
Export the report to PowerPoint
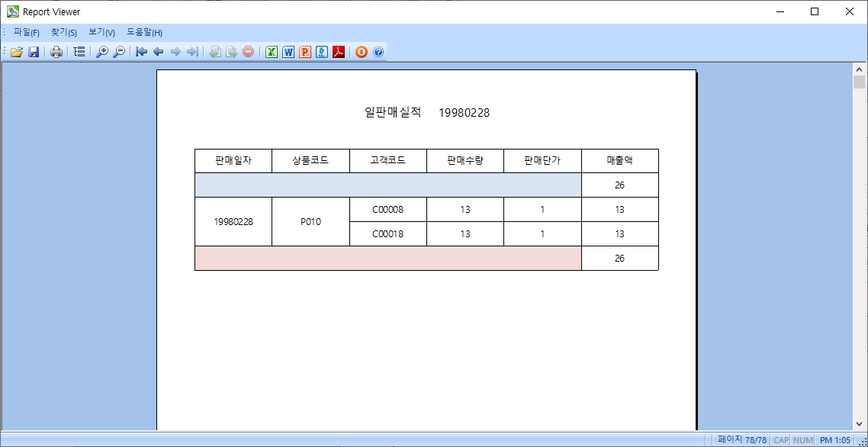pos(305,52)
